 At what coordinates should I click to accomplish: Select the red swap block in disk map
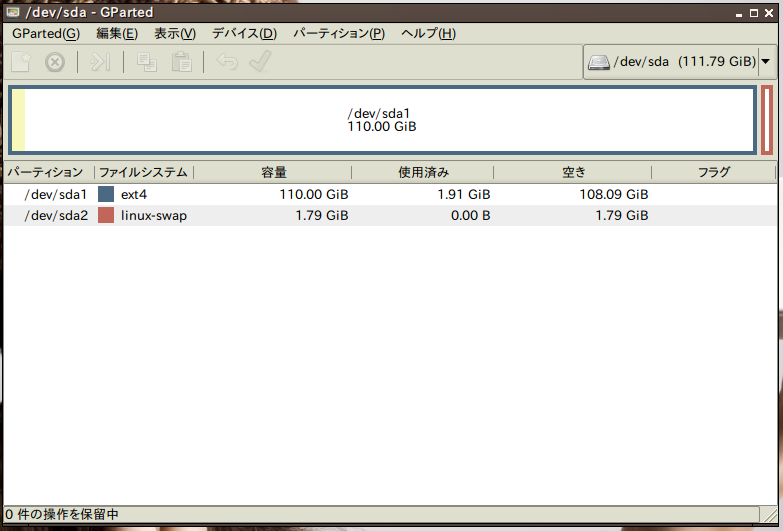click(767, 120)
